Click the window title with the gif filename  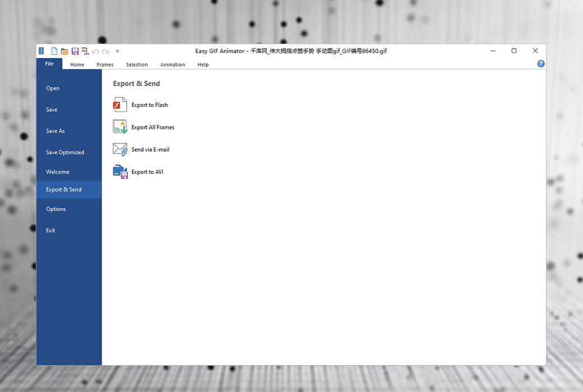(291, 51)
